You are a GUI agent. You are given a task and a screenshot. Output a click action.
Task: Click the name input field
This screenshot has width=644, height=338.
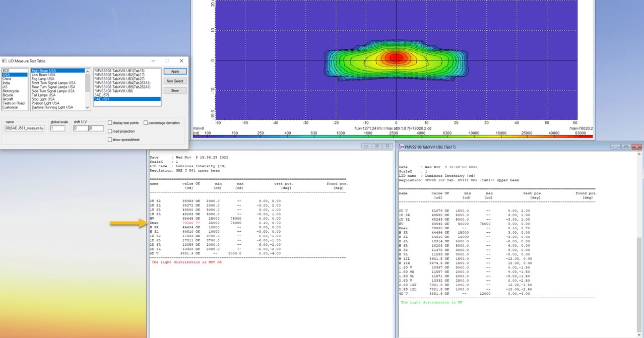tap(24, 128)
